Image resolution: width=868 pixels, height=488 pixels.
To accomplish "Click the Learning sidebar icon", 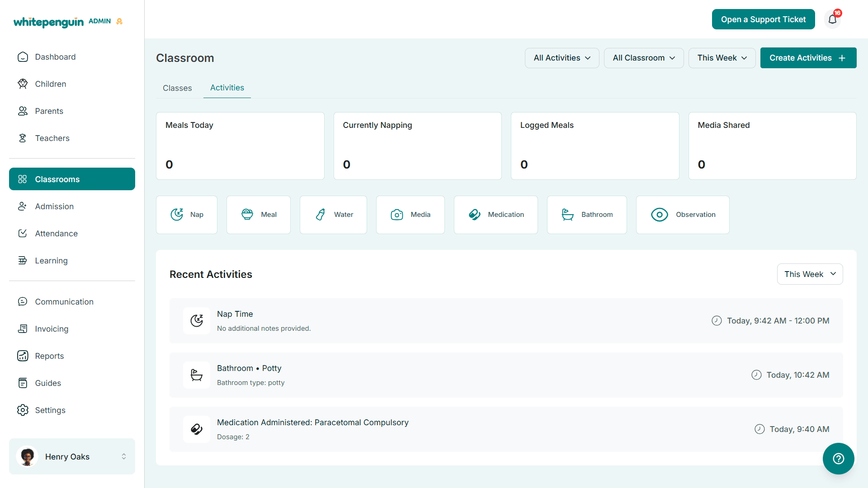I will [x=23, y=261].
